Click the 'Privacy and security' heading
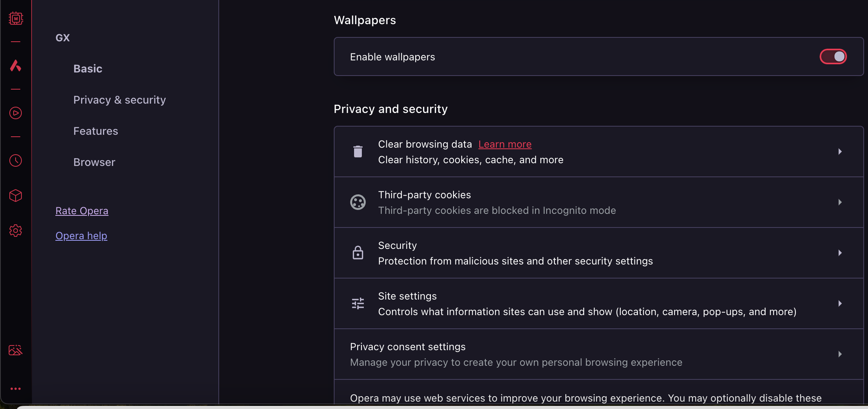 tap(391, 109)
